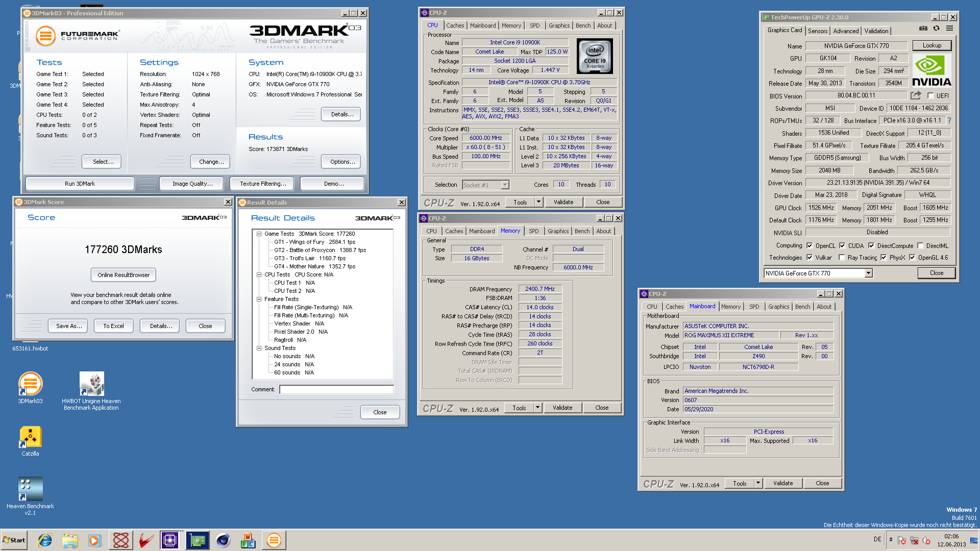Open the Socket #1 selection dropdown
Image resolution: width=980 pixels, height=551 pixels.
(505, 185)
